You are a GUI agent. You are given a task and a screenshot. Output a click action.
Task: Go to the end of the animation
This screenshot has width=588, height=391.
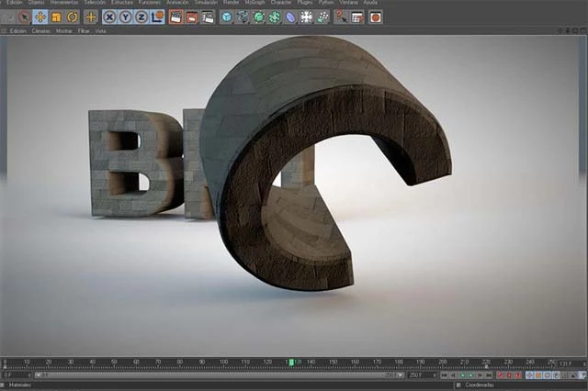pyautogui.click(x=488, y=374)
